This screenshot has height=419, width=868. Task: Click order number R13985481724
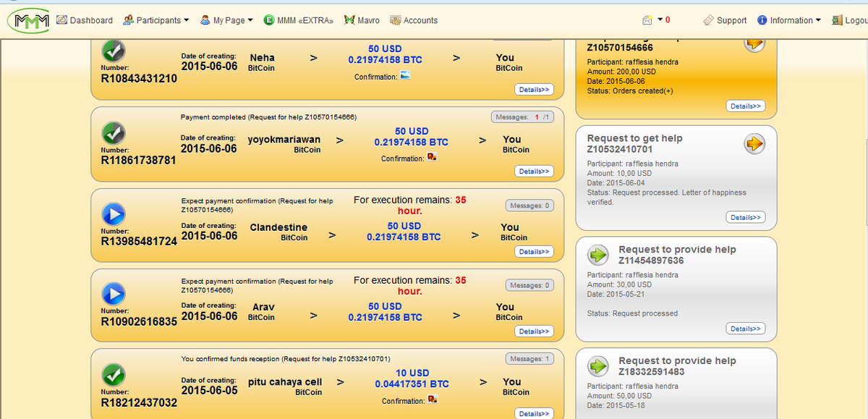pyautogui.click(x=139, y=241)
